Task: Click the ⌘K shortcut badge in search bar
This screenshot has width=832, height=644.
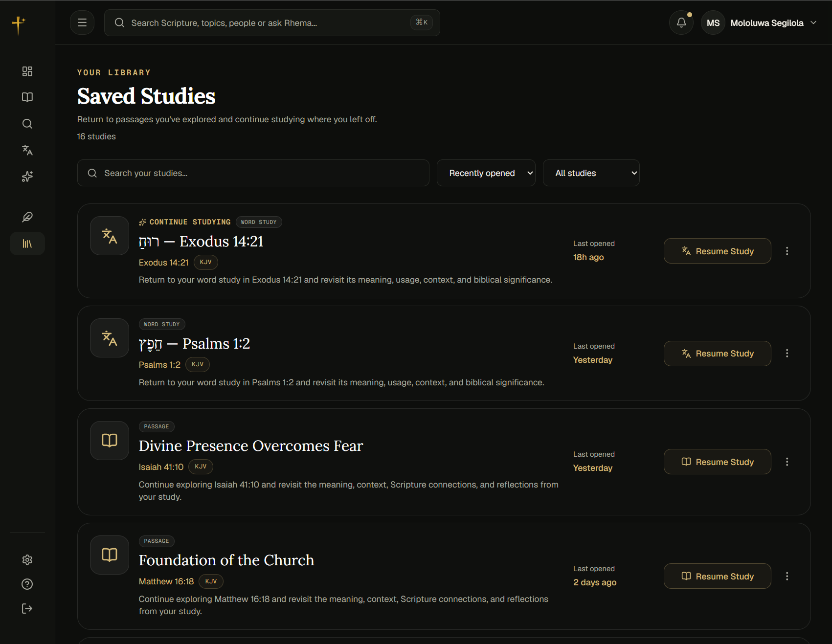Action: (422, 22)
